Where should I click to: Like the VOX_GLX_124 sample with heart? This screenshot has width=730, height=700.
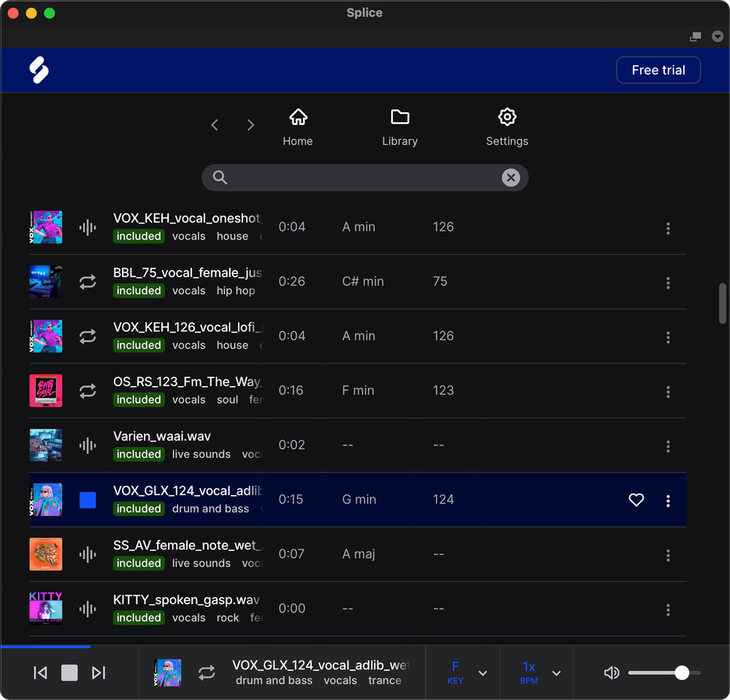tap(637, 500)
